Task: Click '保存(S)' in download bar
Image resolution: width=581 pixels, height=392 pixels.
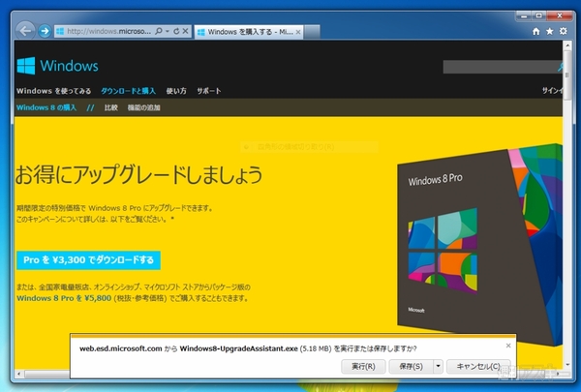Action: click(411, 367)
